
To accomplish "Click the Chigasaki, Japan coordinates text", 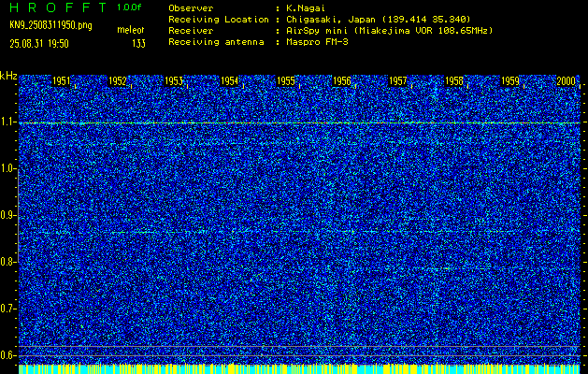I will coord(379,19).
